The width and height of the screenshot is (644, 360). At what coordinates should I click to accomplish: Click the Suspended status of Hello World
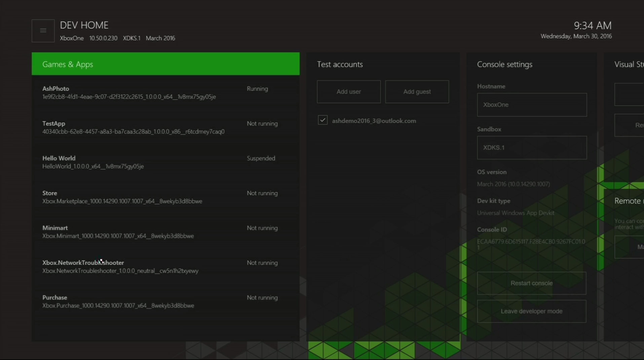coord(261,158)
